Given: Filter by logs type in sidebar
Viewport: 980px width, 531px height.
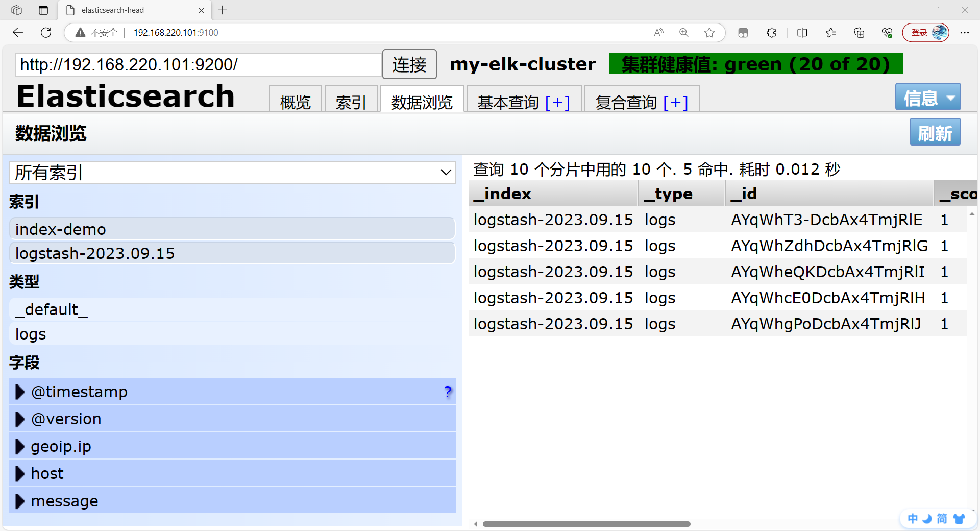Looking at the screenshot, I should tap(232, 334).
